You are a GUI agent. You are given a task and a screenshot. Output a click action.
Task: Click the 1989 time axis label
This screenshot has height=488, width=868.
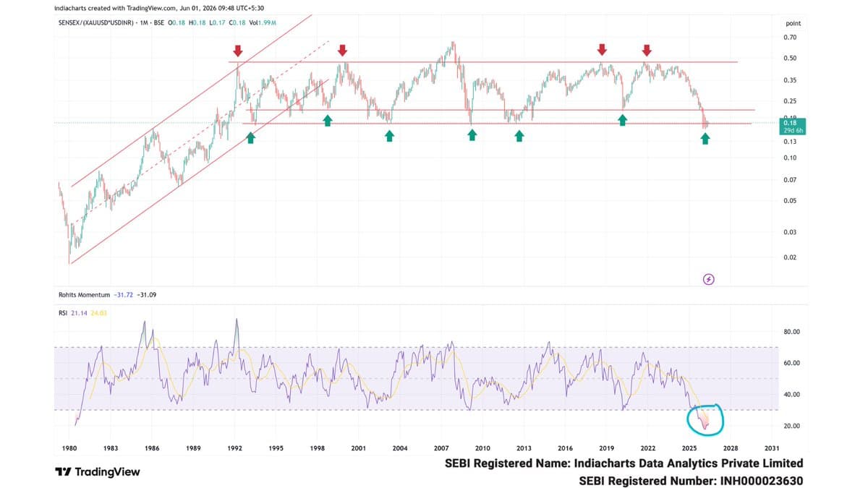(193, 448)
